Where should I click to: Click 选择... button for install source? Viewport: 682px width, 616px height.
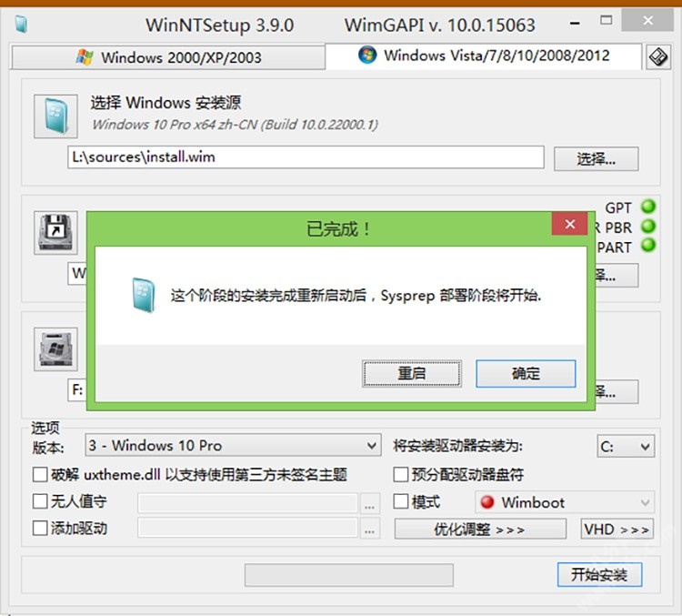coord(596,159)
